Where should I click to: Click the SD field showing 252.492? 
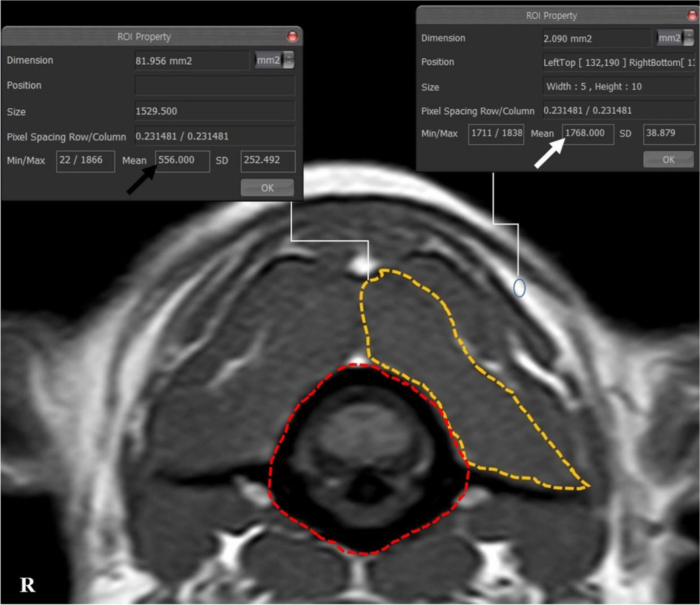coord(268,161)
